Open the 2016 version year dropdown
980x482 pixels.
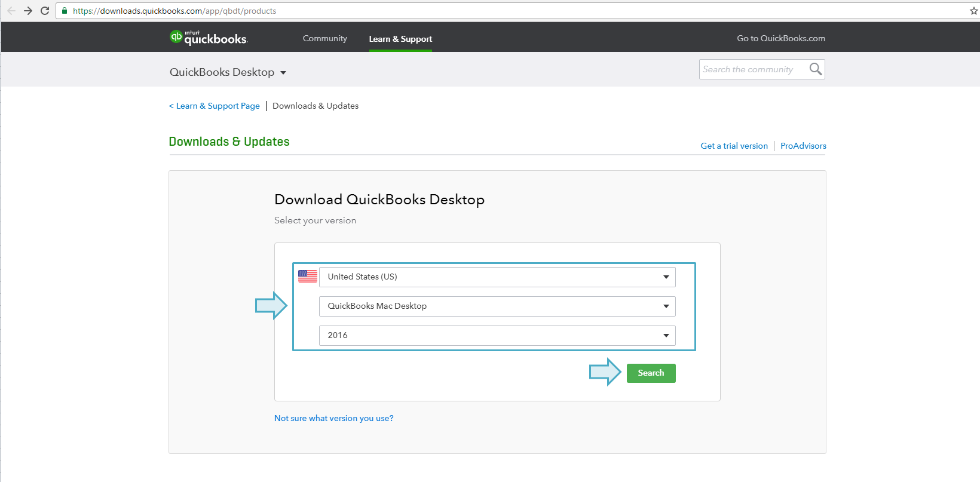[497, 336]
